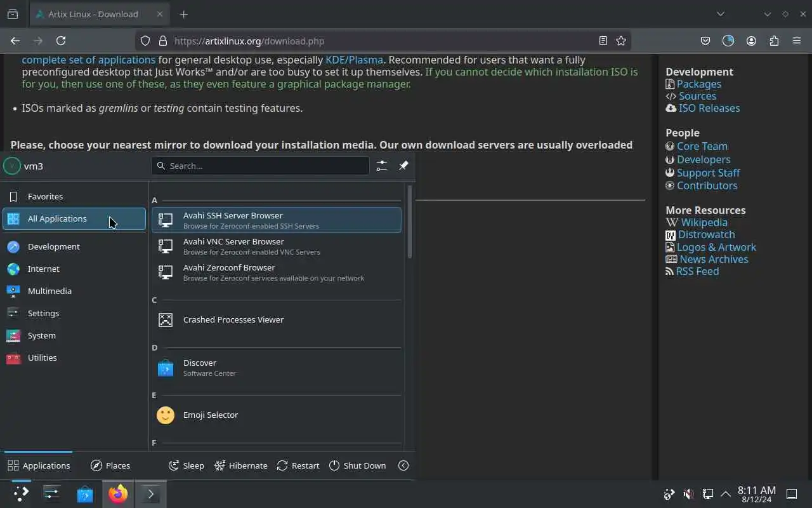The width and height of the screenshot is (812, 508).
Task: Click the Sleep button
Action: point(187,465)
